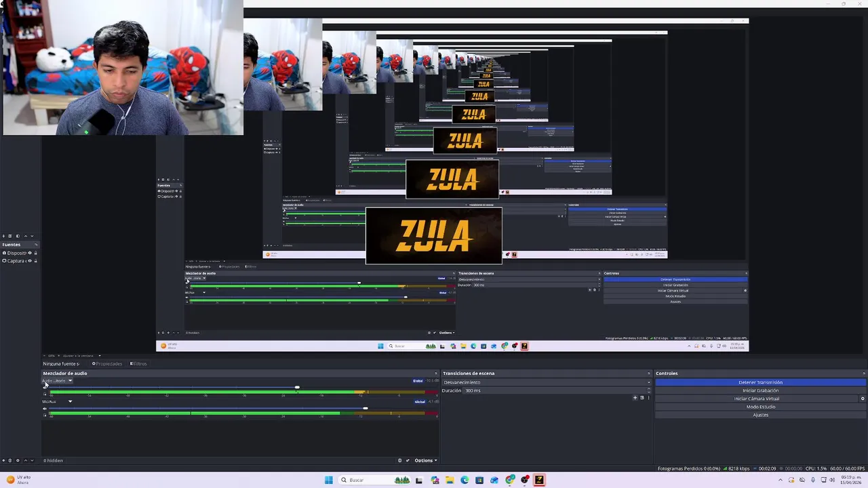Open the volume tray icon

click(832, 480)
